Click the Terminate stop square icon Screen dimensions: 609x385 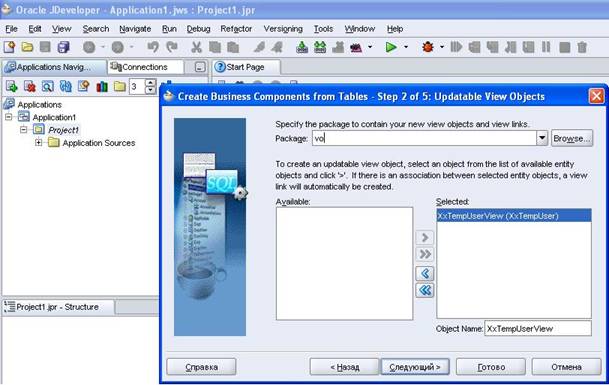[x=564, y=47]
